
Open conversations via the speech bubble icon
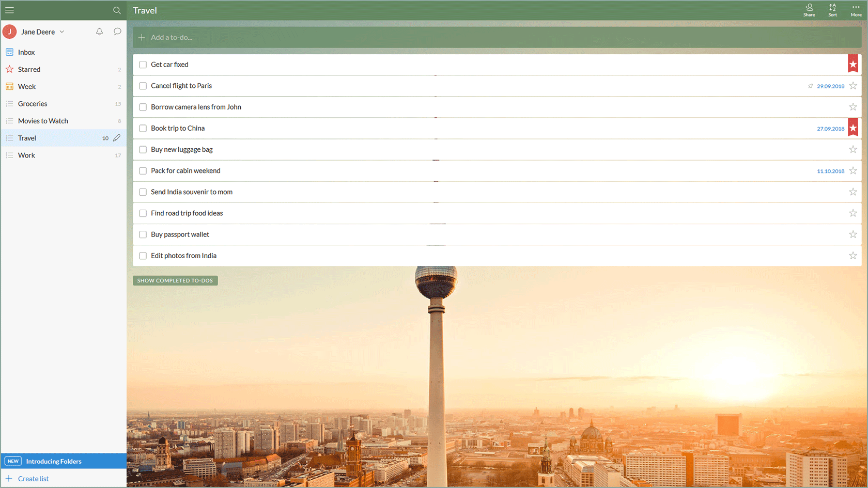117,32
